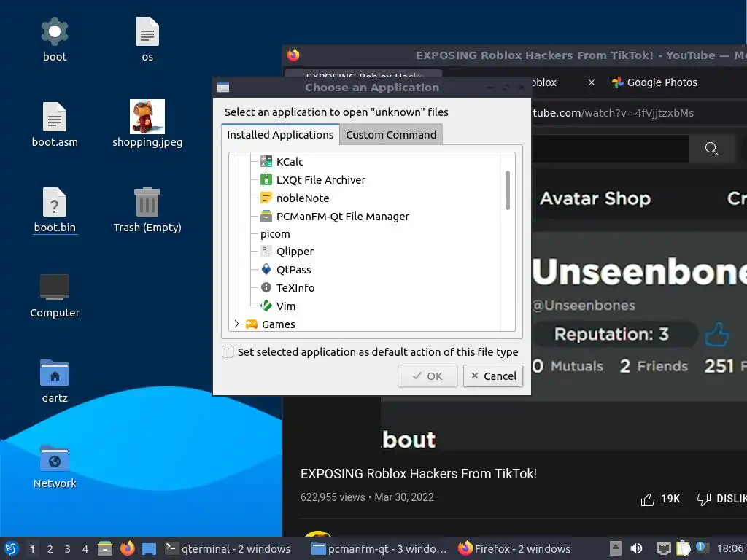The image size is (747, 560).
Task: Click the update notifier tray icon
Action: tap(702, 548)
